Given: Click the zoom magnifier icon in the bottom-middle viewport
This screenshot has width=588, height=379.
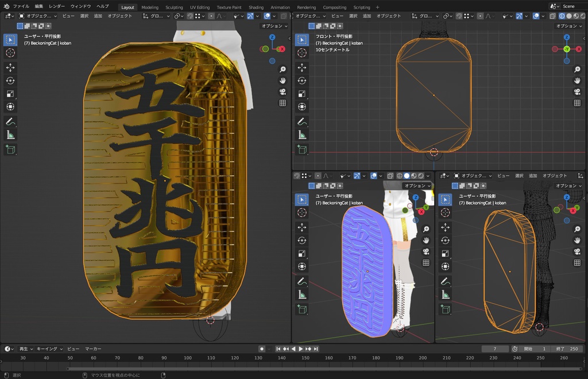Looking at the screenshot, I should tap(426, 229).
